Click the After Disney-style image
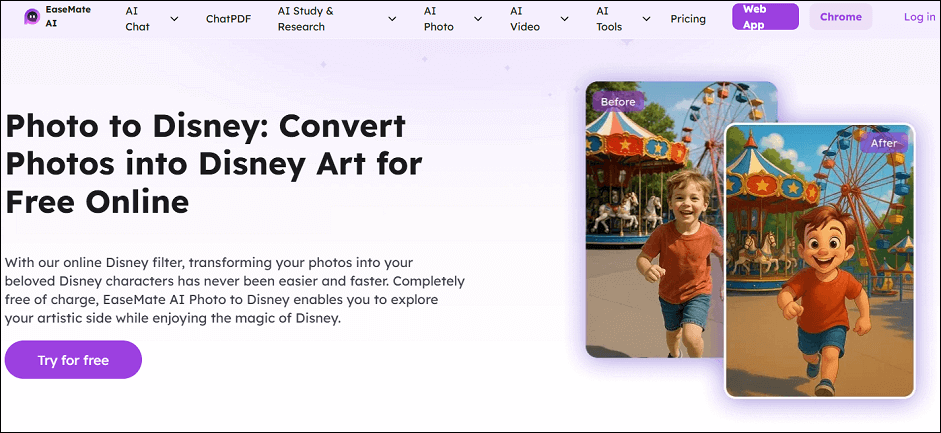Image resolution: width=941 pixels, height=433 pixels. pos(820,261)
